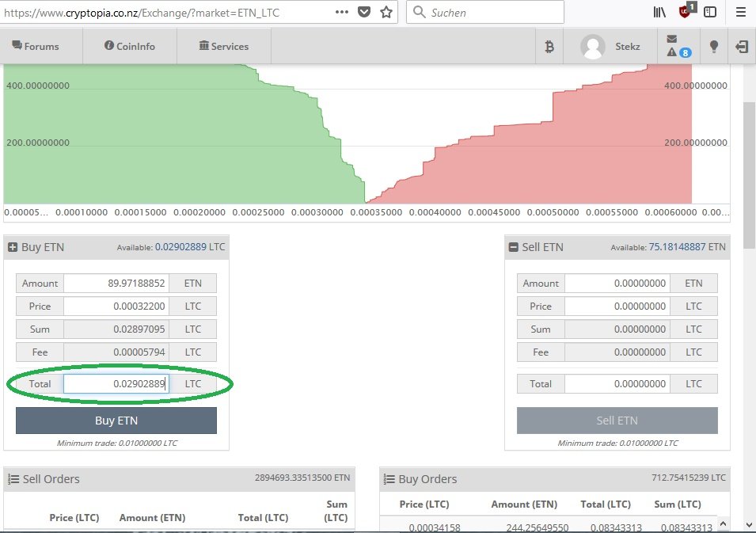Click the 2894693.33513500 ETN total text
756x533 pixels.
302,478
